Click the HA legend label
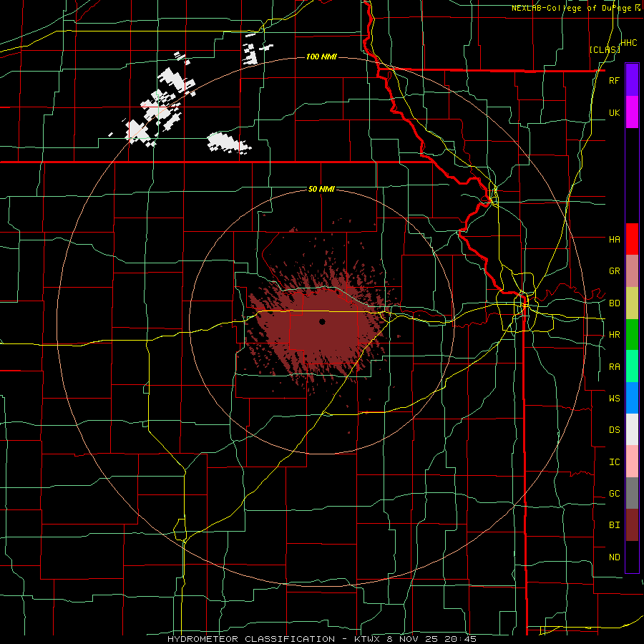The image size is (644, 644). pyautogui.click(x=614, y=240)
